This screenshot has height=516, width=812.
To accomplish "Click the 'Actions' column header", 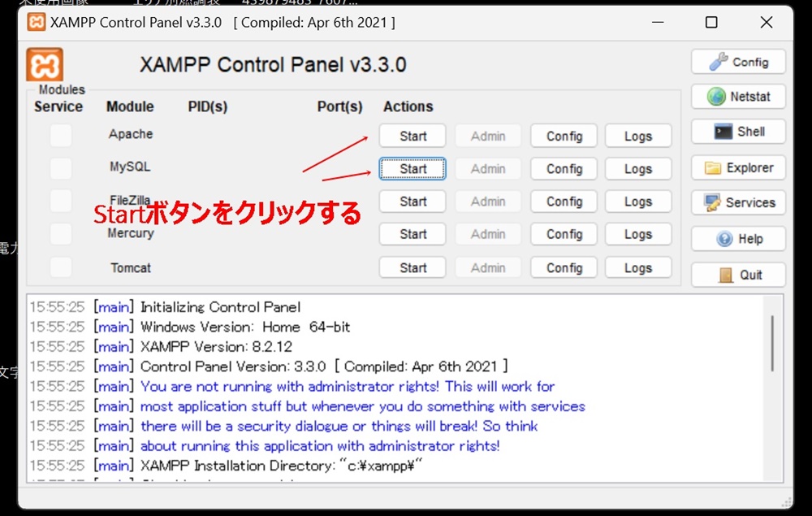I will pos(408,106).
